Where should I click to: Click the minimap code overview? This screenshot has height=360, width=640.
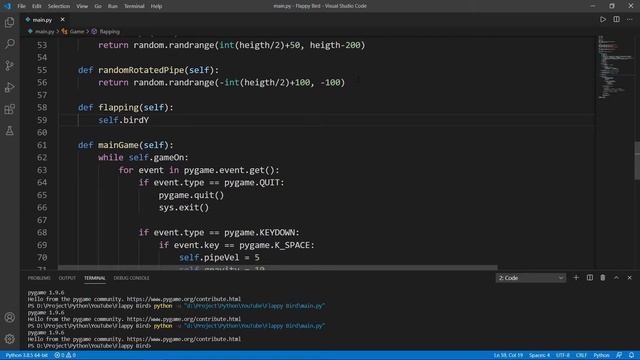614,67
